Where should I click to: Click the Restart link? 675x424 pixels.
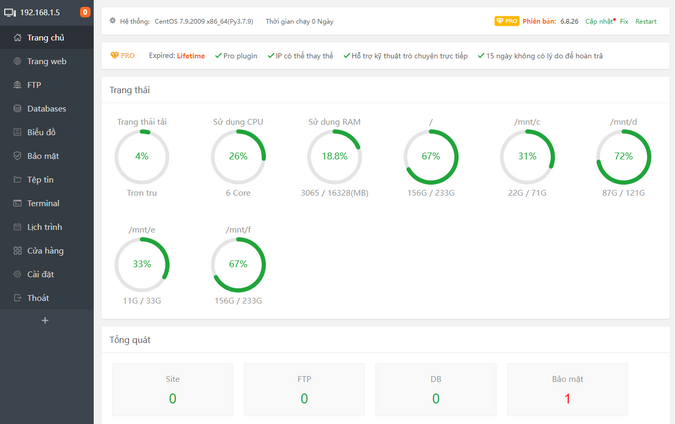(646, 22)
